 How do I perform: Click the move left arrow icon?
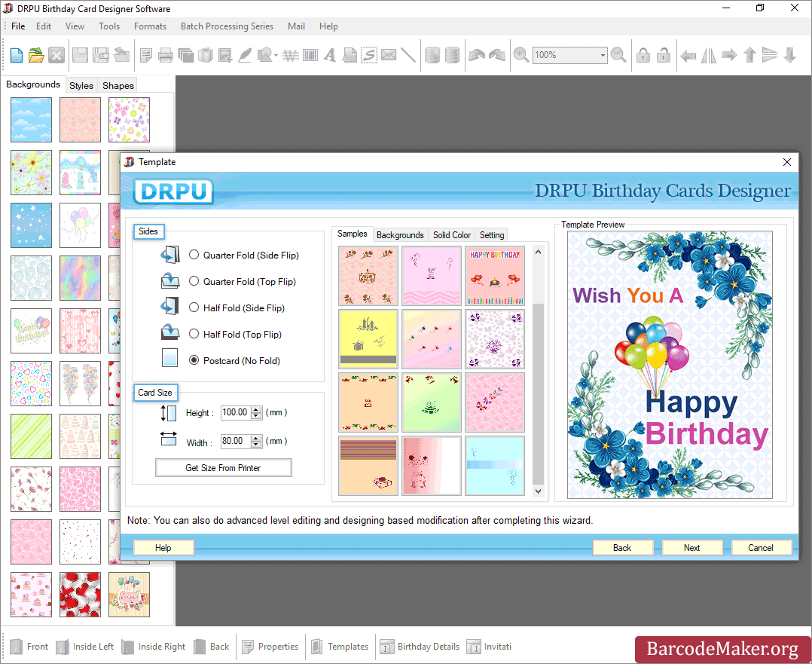point(688,55)
